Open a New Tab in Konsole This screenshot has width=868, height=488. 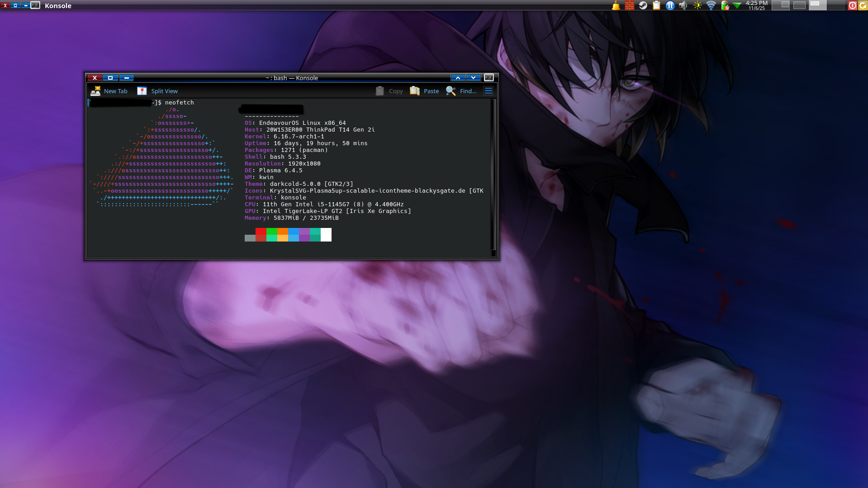coord(109,91)
